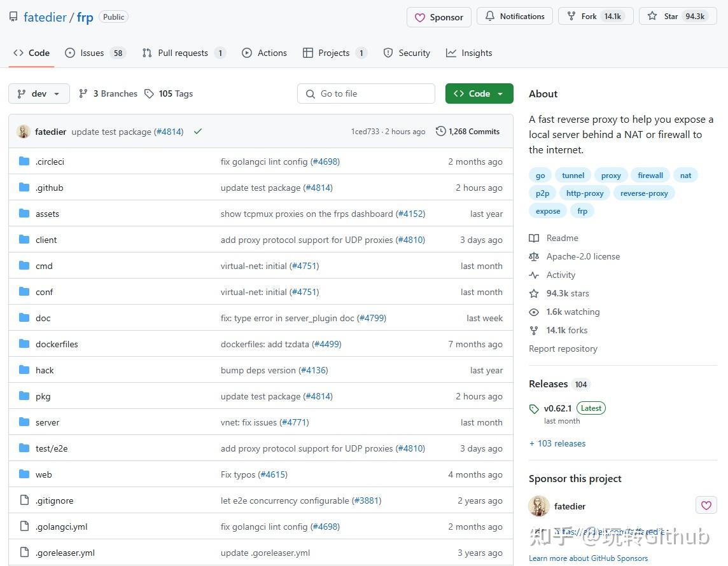The width and height of the screenshot is (728, 566).
Task: Click the tags icon next to 105 Tags
Action: [x=149, y=93]
